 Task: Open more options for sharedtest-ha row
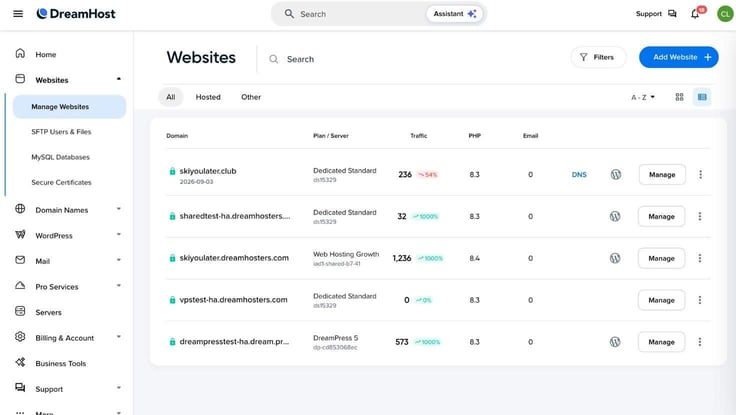pyautogui.click(x=700, y=216)
